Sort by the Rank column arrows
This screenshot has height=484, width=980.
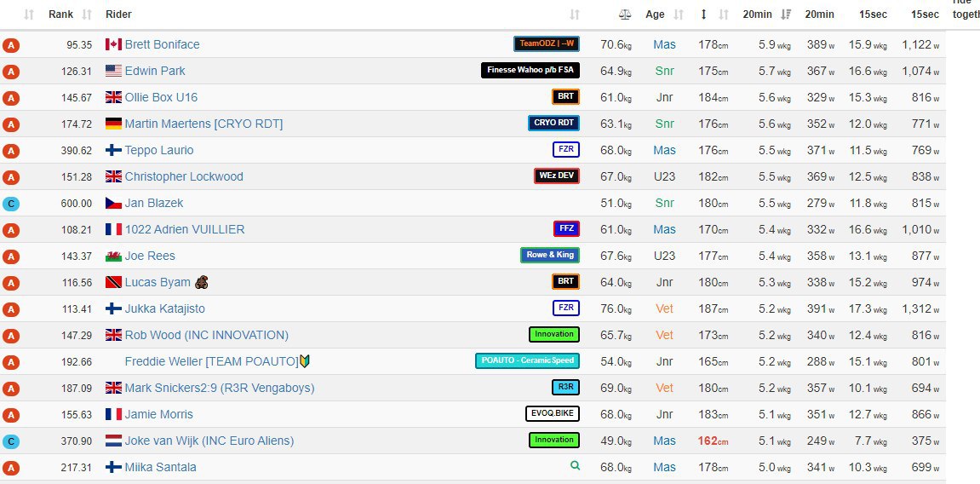[x=87, y=14]
